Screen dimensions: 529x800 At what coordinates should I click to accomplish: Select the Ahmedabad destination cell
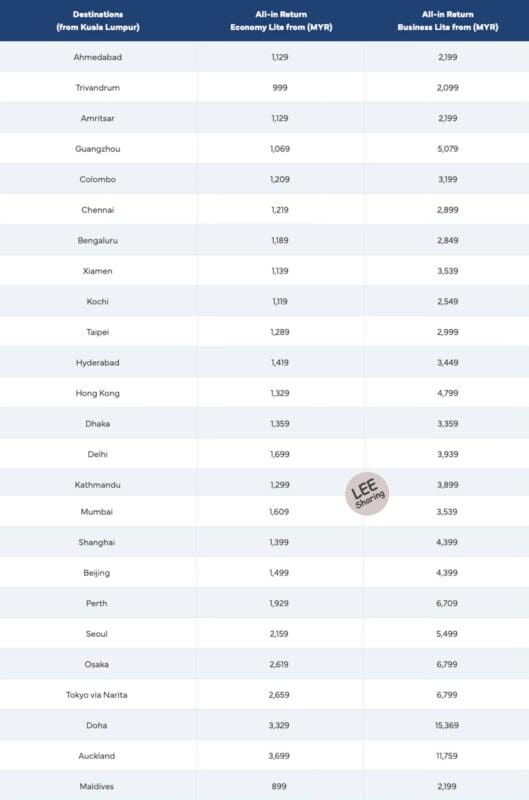[x=98, y=57]
